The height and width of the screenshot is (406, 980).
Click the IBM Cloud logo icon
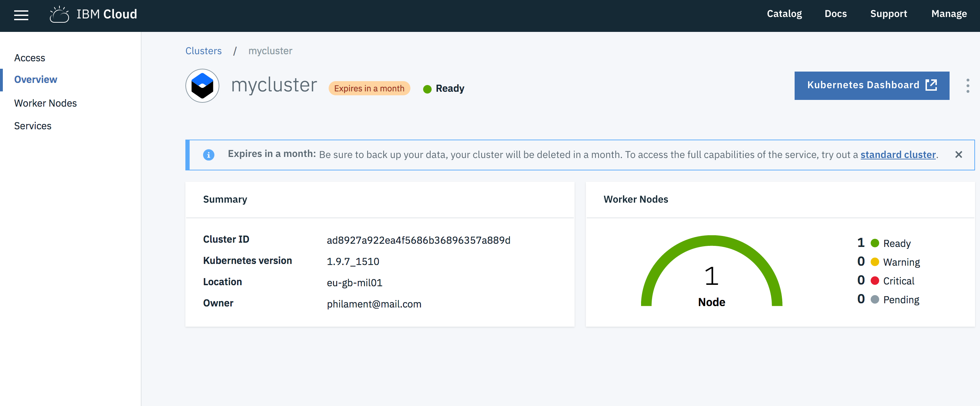(x=59, y=15)
